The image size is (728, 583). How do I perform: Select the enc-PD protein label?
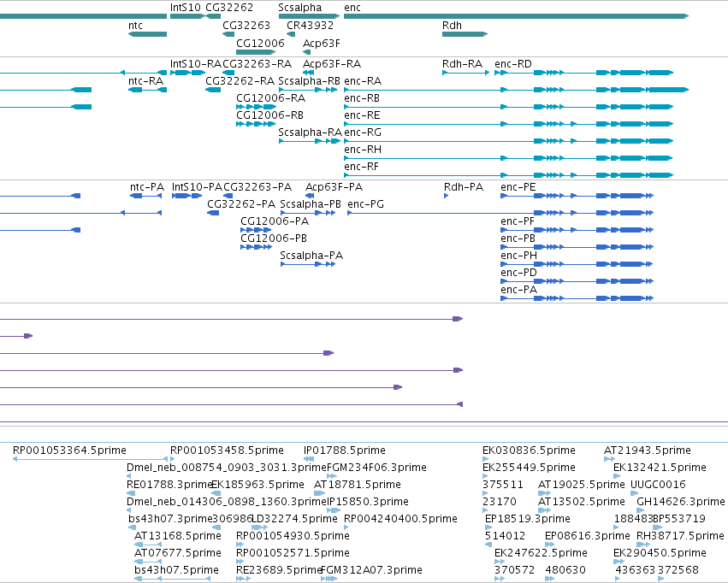(518, 274)
